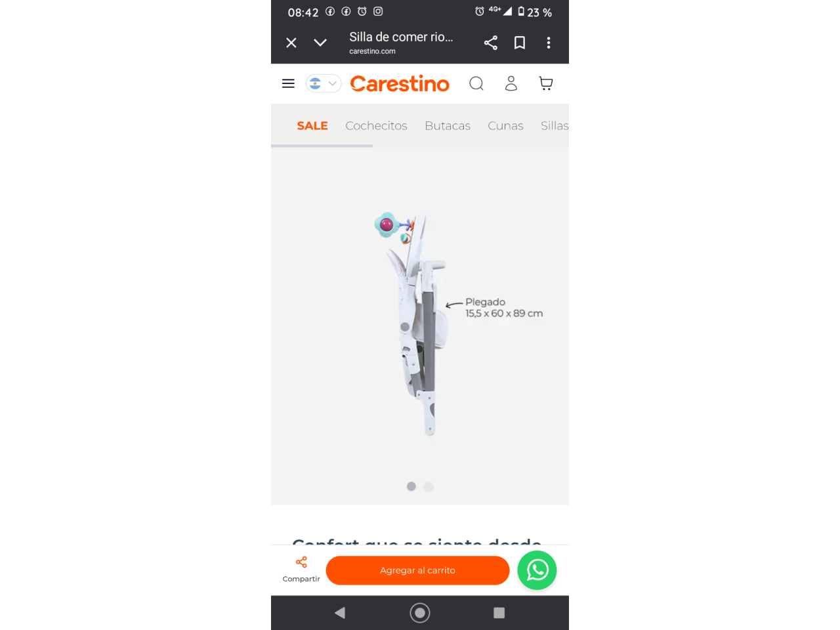Image resolution: width=840 pixels, height=630 pixels.
Task: Open the Cochecitos category tab
Action: coord(376,125)
